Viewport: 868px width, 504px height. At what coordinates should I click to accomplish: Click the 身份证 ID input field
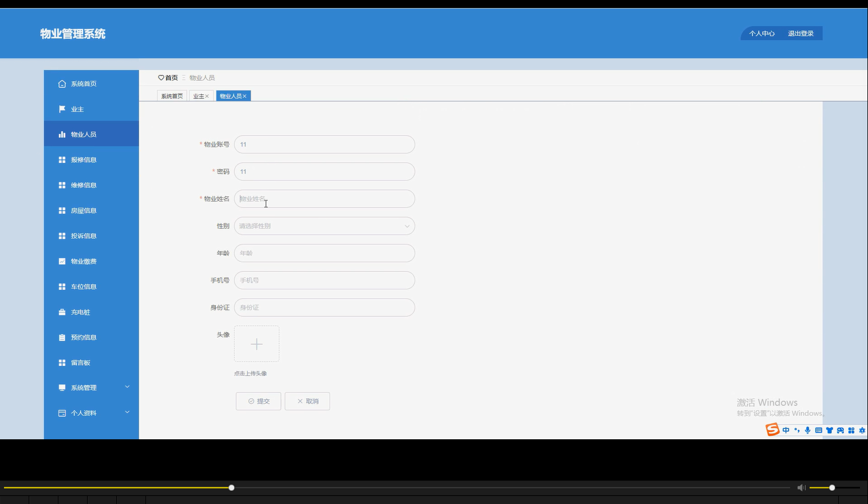click(x=324, y=308)
